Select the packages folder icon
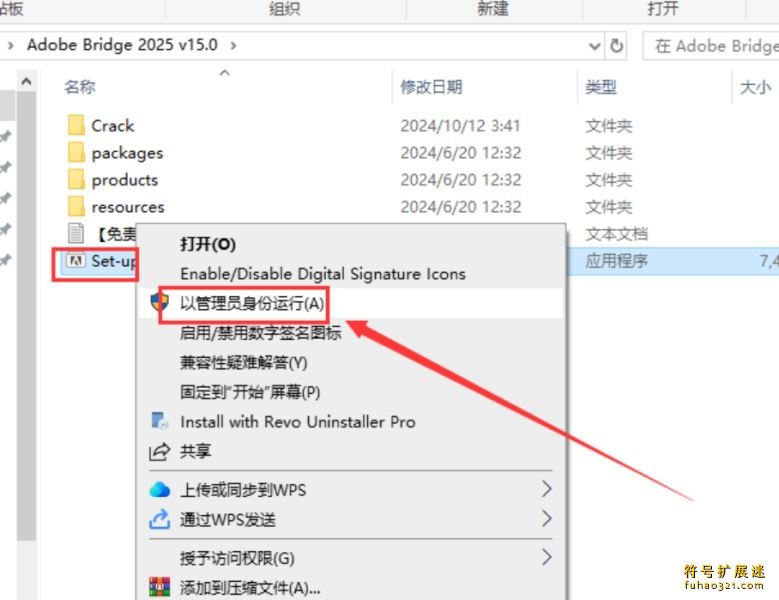 coord(76,152)
